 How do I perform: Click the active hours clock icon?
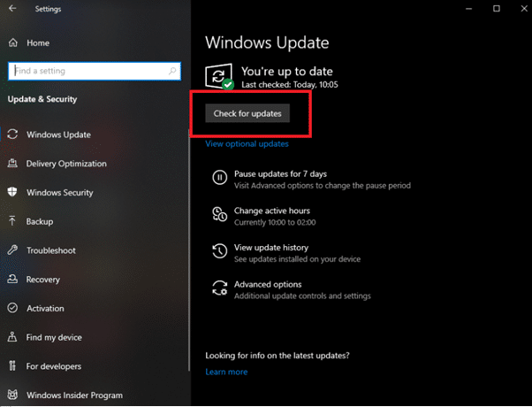pyautogui.click(x=219, y=214)
